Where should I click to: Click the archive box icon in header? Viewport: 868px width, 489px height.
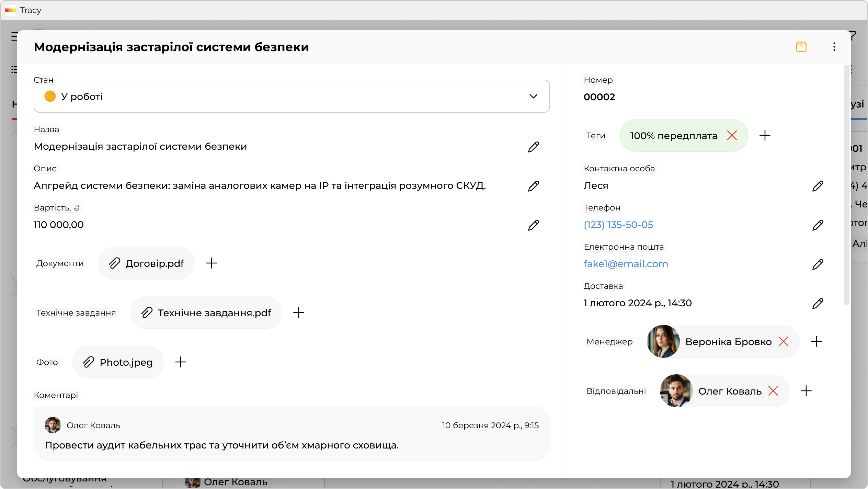(x=801, y=47)
